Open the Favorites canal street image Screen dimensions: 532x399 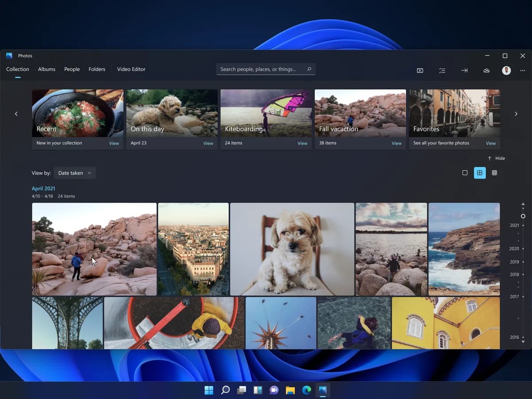(454, 113)
